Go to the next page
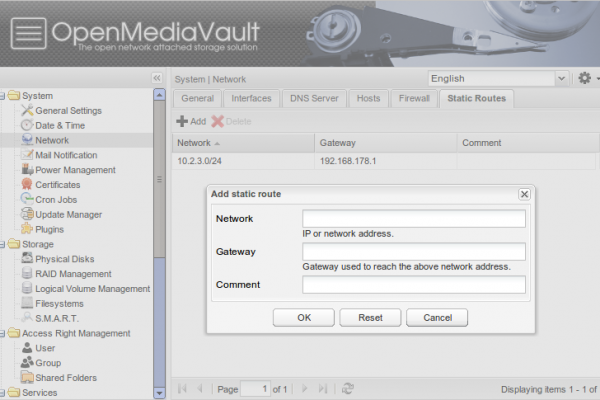Image resolution: width=600 pixels, height=400 pixels. 305,389
